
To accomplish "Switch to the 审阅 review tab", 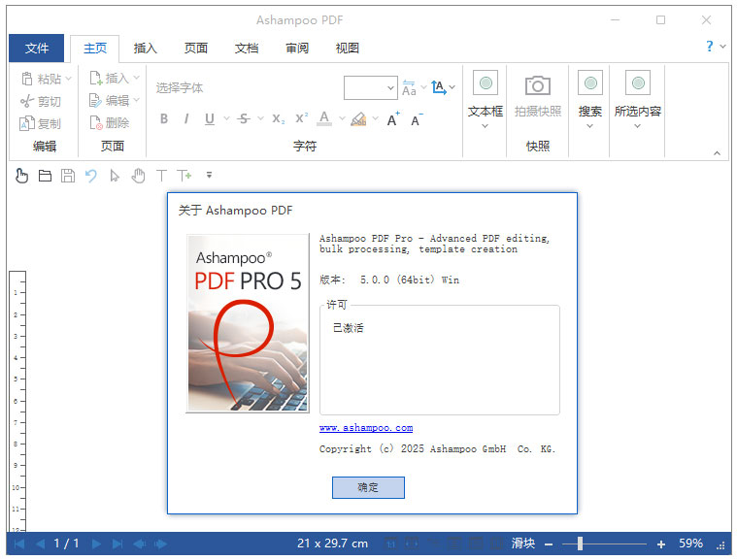I will coord(297,48).
